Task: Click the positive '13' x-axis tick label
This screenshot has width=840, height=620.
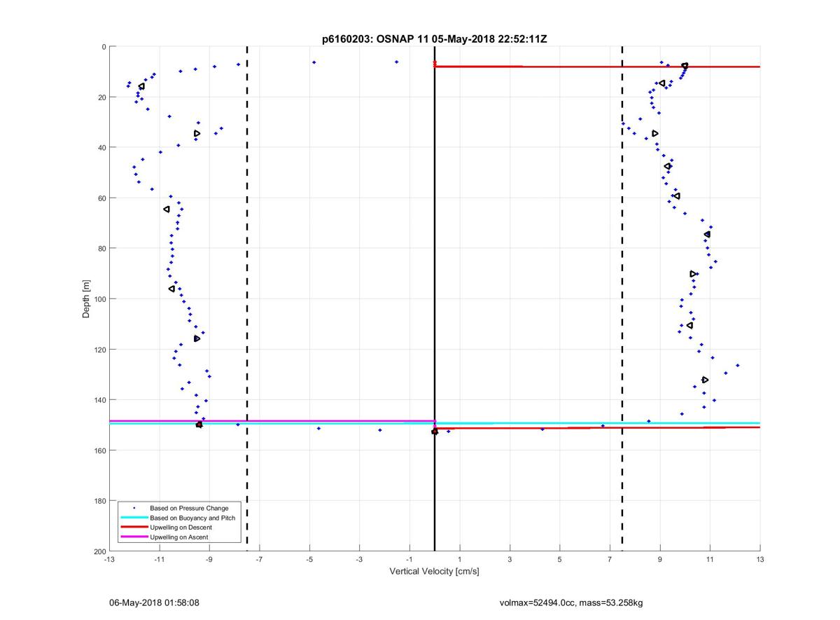Action: [760, 560]
